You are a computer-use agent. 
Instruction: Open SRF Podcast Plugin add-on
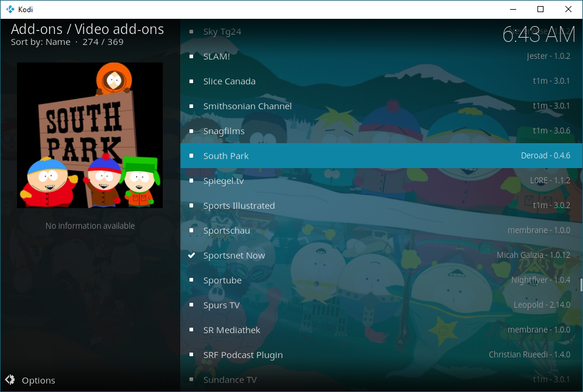click(381, 355)
